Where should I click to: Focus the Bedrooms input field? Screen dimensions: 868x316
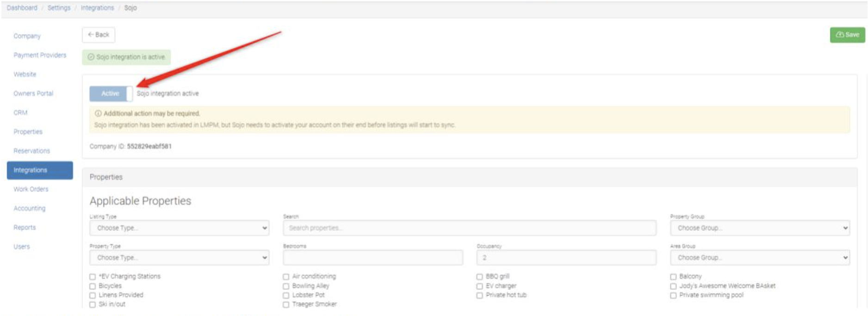click(x=372, y=257)
